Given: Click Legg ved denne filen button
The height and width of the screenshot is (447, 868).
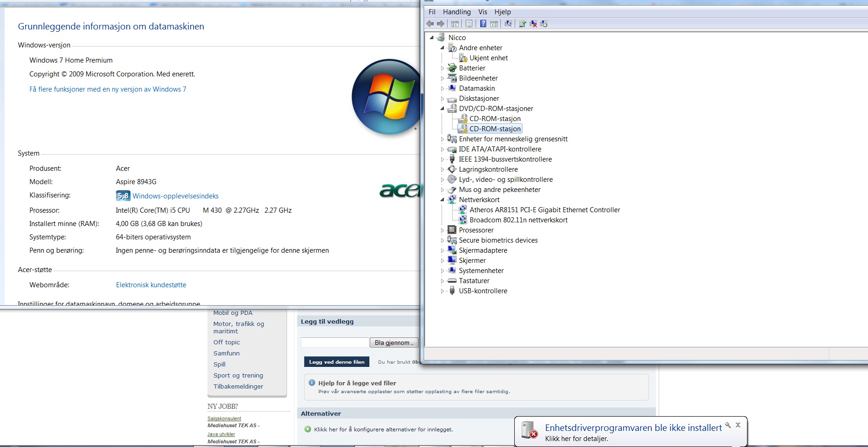Looking at the screenshot, I should [x=337, y=362].
